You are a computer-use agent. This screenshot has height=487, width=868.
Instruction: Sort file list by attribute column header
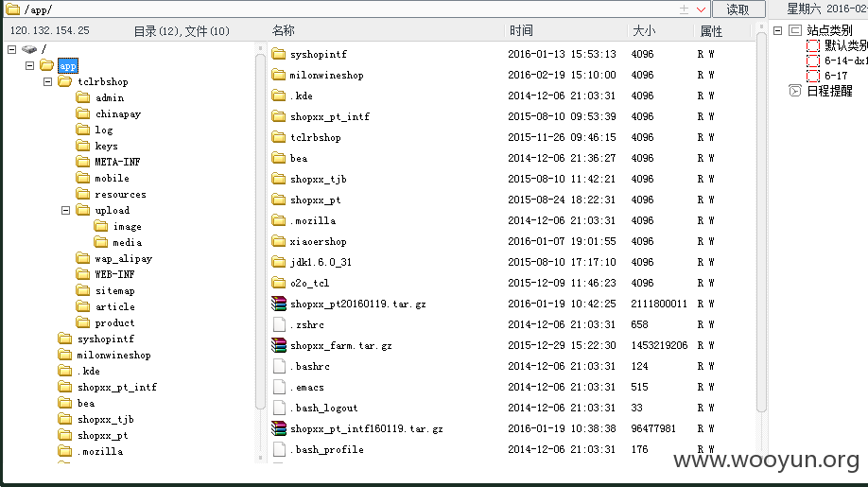click(711, 31)
